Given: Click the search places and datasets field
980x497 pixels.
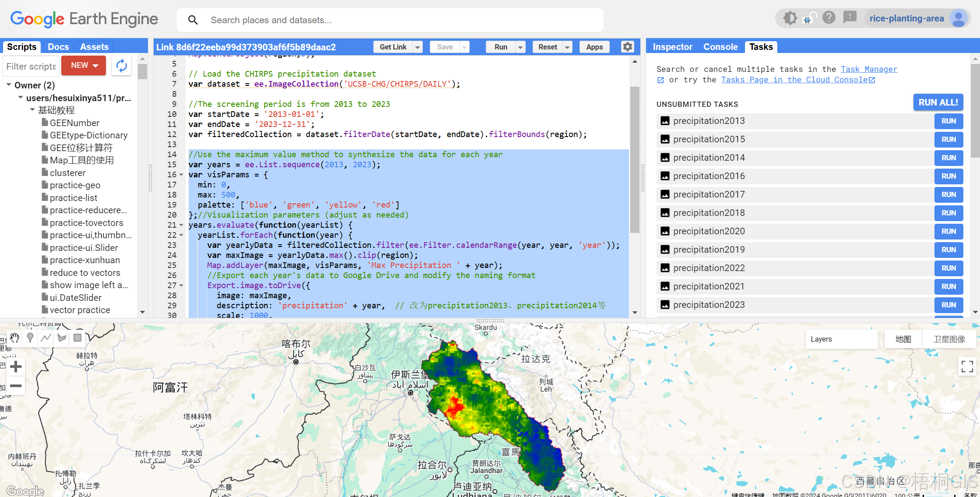Looking at the screenshot, I should point(390,20).
